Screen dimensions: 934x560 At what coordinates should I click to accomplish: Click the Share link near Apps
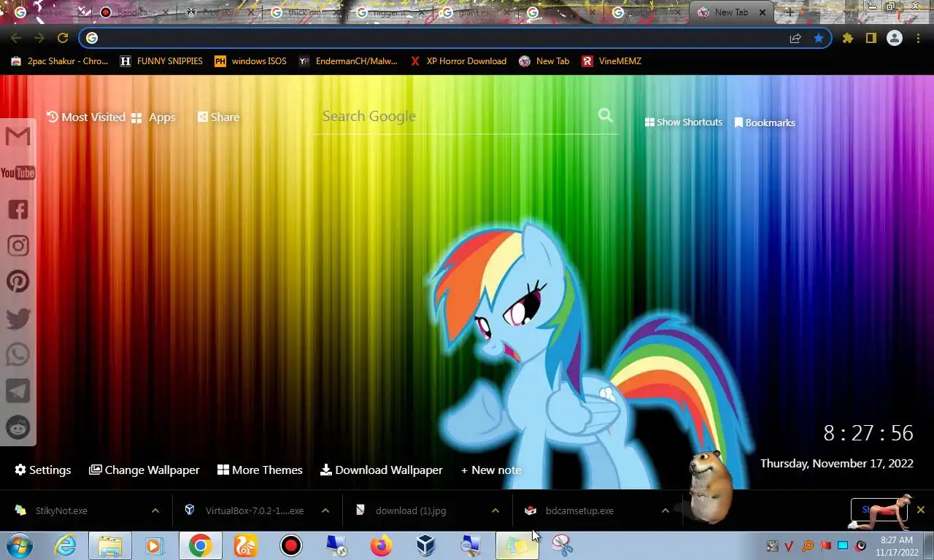218,117
